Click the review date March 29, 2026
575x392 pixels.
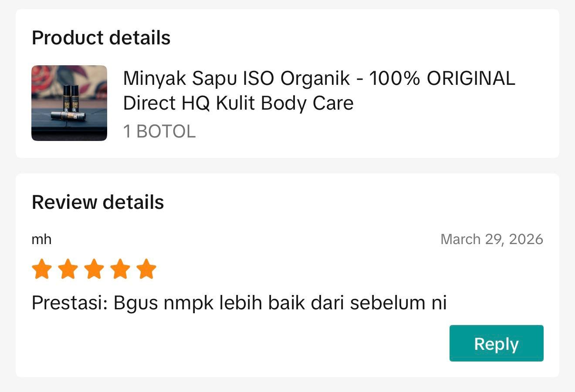coord(492,239)
